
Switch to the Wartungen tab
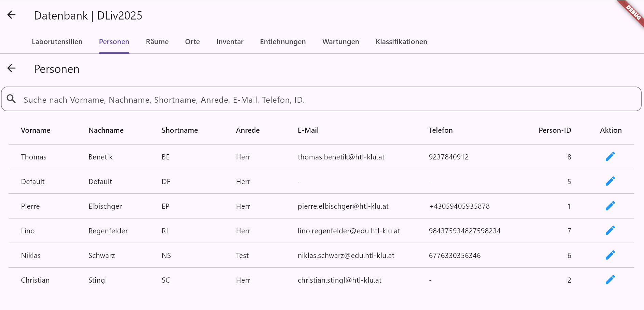click(340, 42)
